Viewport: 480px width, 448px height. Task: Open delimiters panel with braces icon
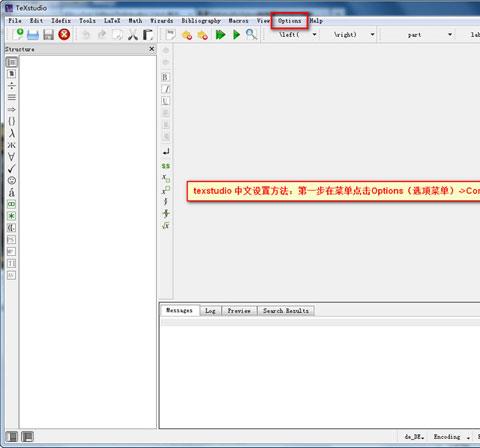[12, 121]
